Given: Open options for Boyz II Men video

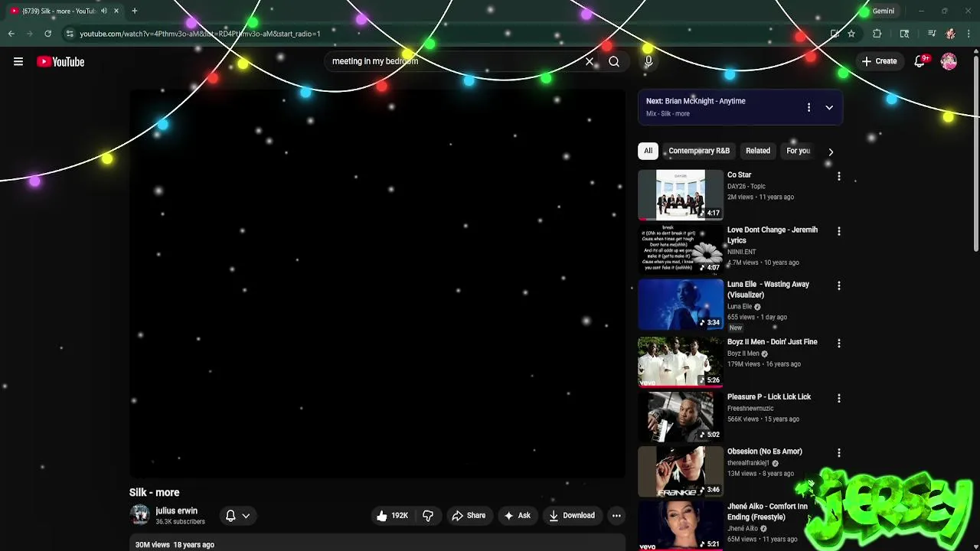Looking at the screenshot, I should 838,344.
